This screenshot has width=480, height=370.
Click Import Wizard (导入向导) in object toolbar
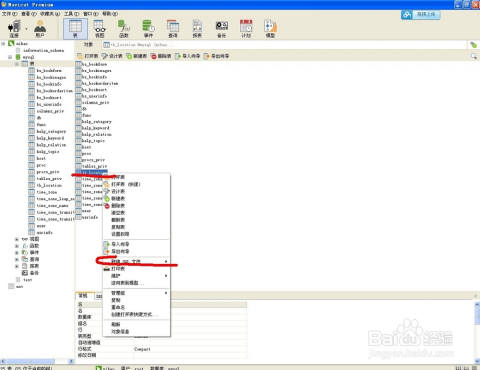coord(187,56)
